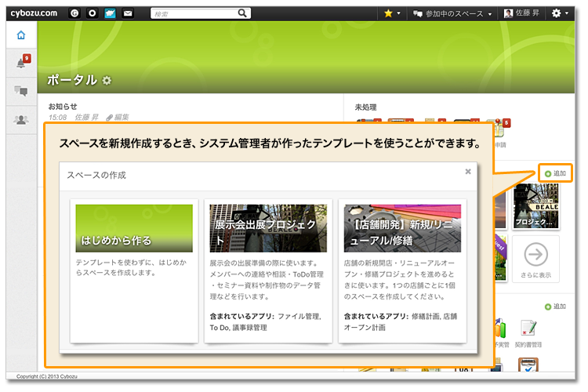Click the さらに表示 arrow tile
This screenshot has width=588, height=392.
click(536, 259)
